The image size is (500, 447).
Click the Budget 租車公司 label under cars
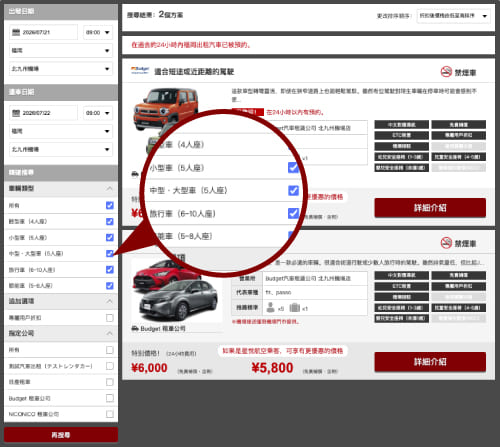coord(163,329)
